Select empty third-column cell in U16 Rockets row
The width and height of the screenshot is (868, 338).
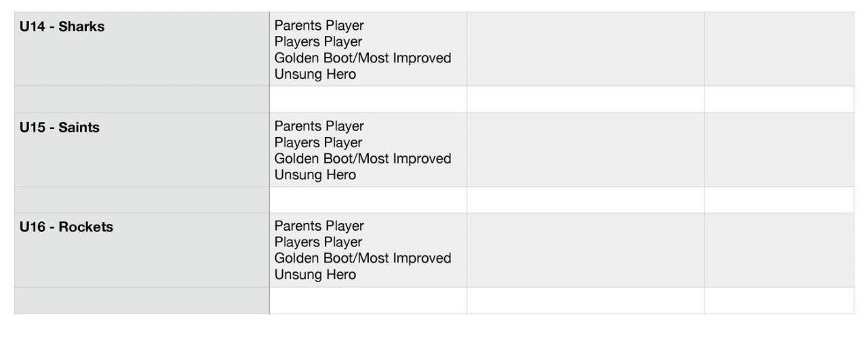585,250
